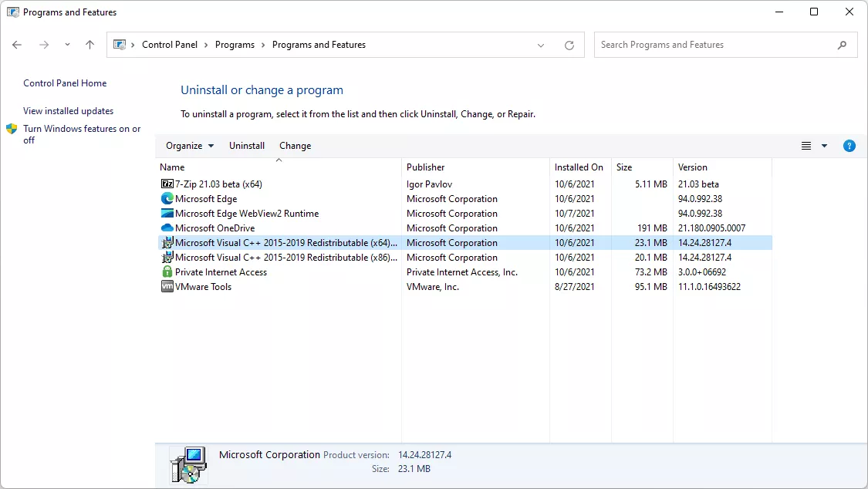Click the Programs and Features breadcrumb

point(319,45)
